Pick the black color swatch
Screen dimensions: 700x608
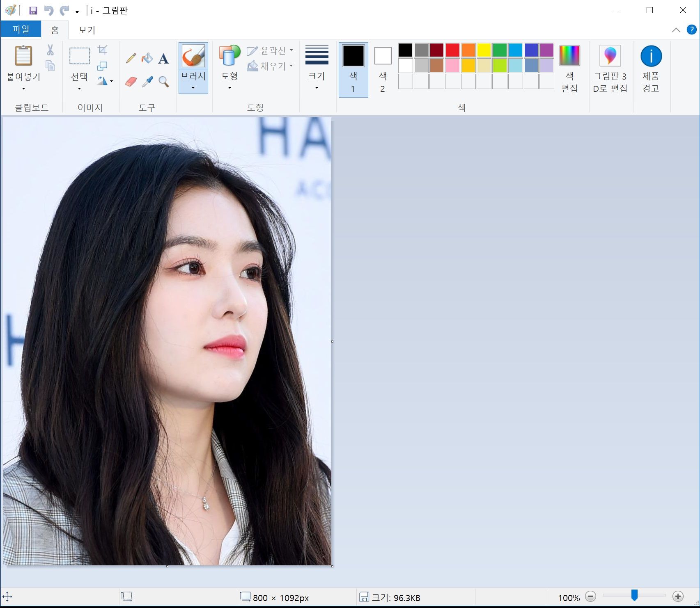[405, 50]
